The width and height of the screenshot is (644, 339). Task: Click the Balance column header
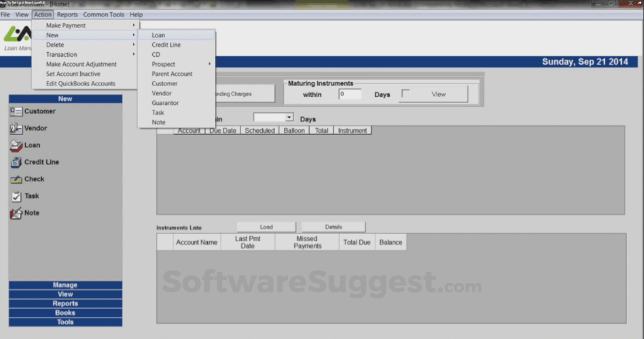click(390, 242)
